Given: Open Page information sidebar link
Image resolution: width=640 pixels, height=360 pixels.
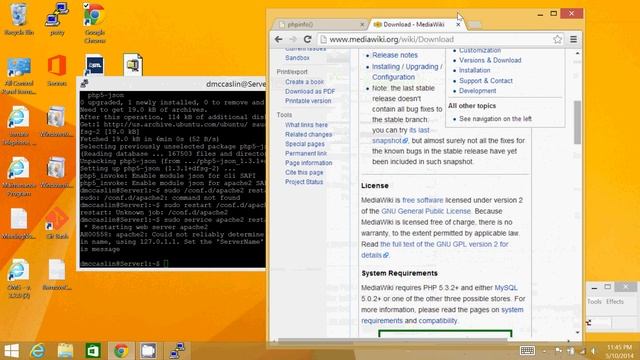Looking at the screenshot, I should pos(309,163).
